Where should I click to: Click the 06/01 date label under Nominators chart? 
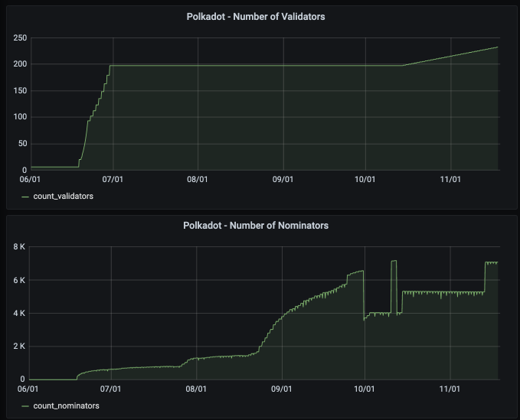pos(28,389)
